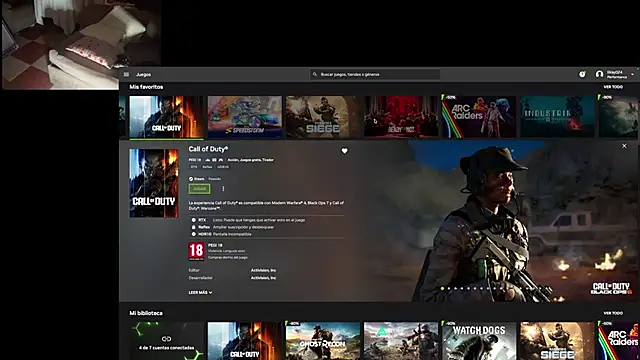Screen dimensions: 640x360
Task: Select the first carousel dot indicator
Action: (442, 289)
